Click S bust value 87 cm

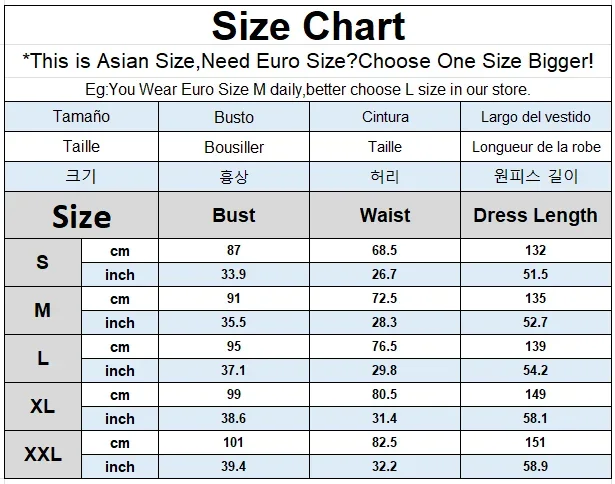coord(234,250)
